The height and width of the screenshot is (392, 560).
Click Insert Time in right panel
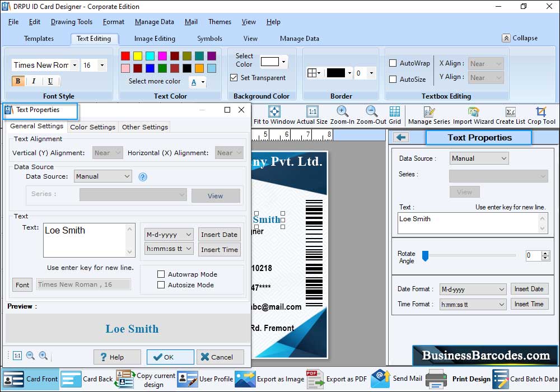coord(529,304)
